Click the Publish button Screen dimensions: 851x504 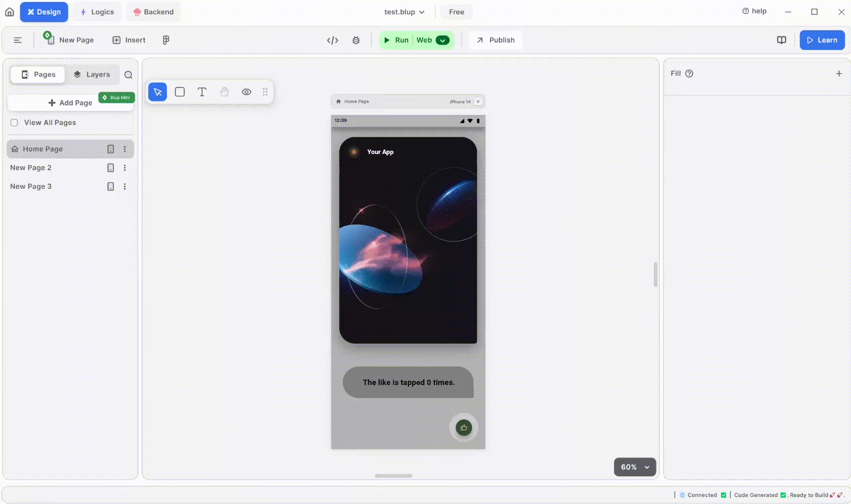tap(495, 40)
